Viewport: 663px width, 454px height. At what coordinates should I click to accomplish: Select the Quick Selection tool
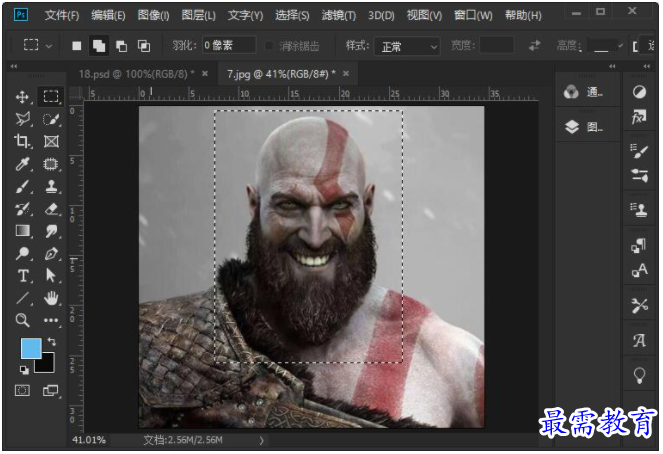pyautogui.click(x=51, y=119)
